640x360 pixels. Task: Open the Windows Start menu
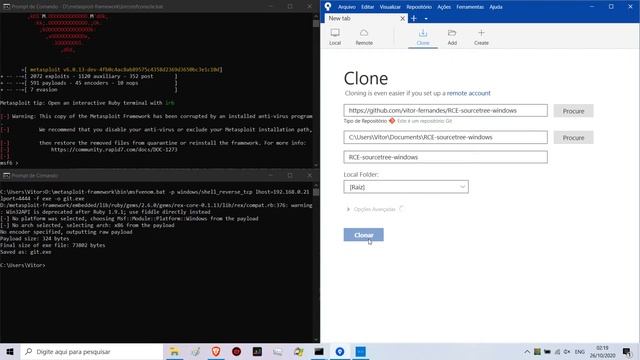point(10,351)
